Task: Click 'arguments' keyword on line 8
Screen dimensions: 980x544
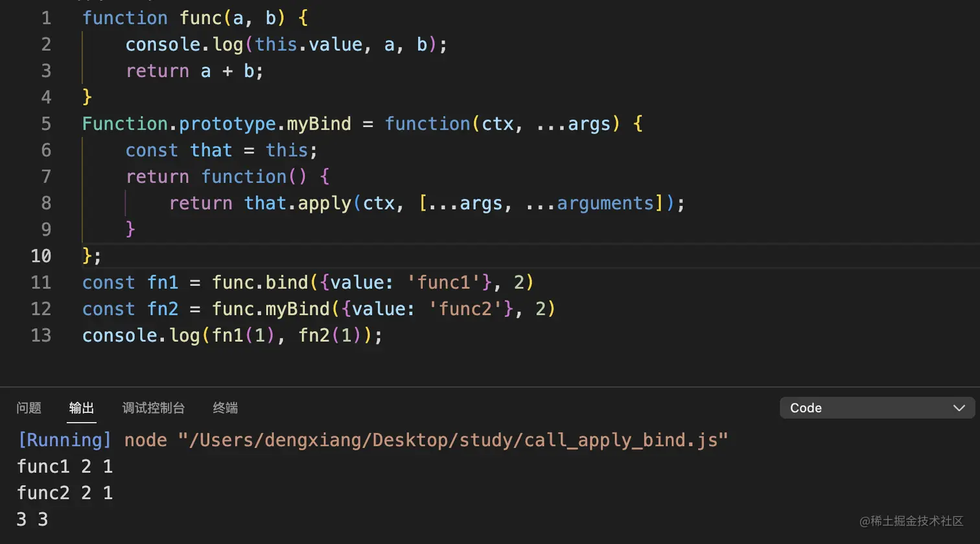Action: point(605,203)
